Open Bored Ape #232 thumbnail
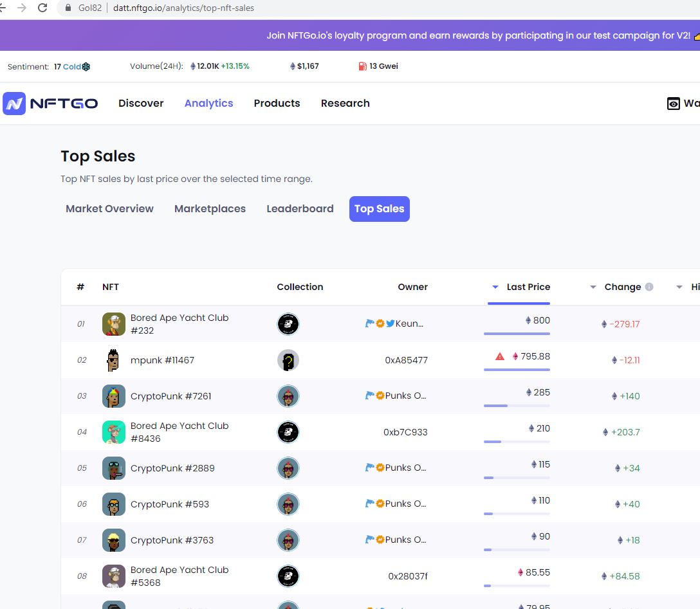The width and height of the screenshot is (700, 609). pyautogui.click(x=114, y=324)
